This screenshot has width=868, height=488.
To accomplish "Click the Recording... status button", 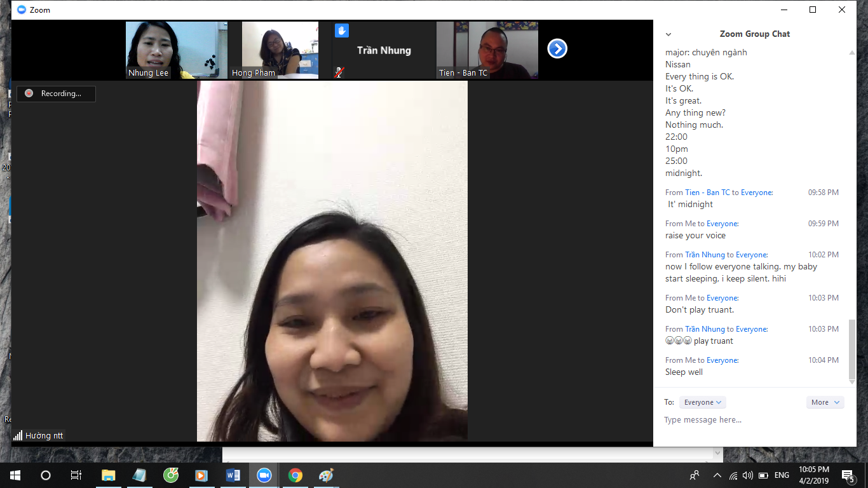I will pyautogui.click(x=57, y=93).
